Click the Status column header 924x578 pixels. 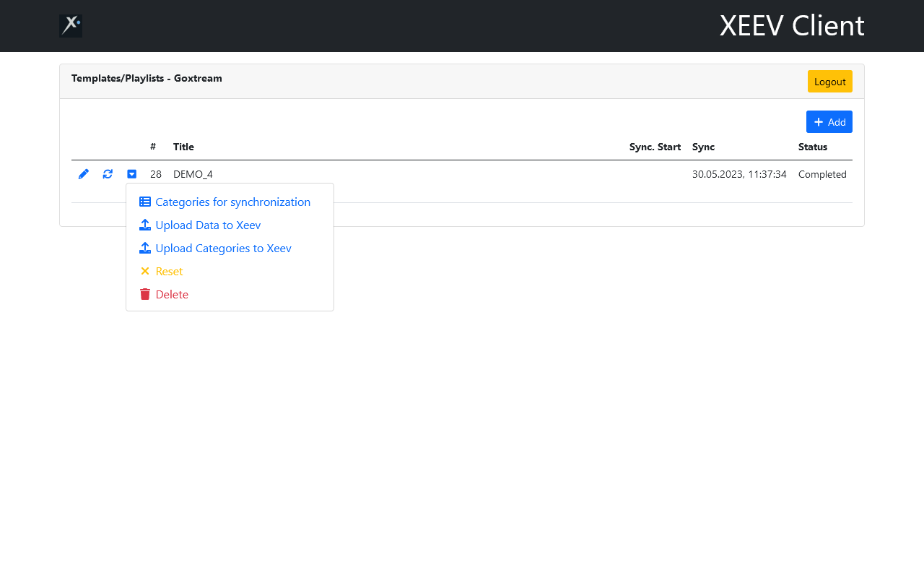(813, 147)
